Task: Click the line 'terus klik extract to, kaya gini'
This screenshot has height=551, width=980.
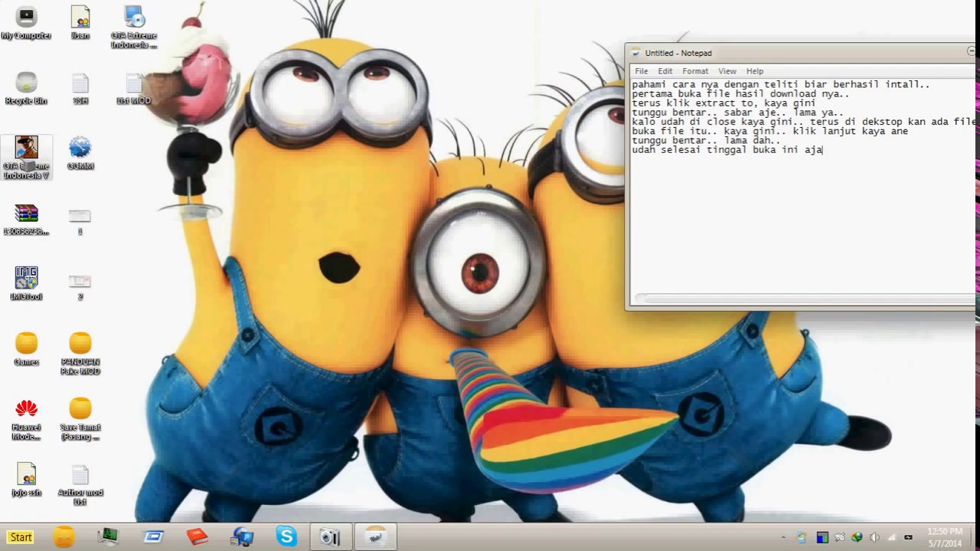Action: click(724, 103)
